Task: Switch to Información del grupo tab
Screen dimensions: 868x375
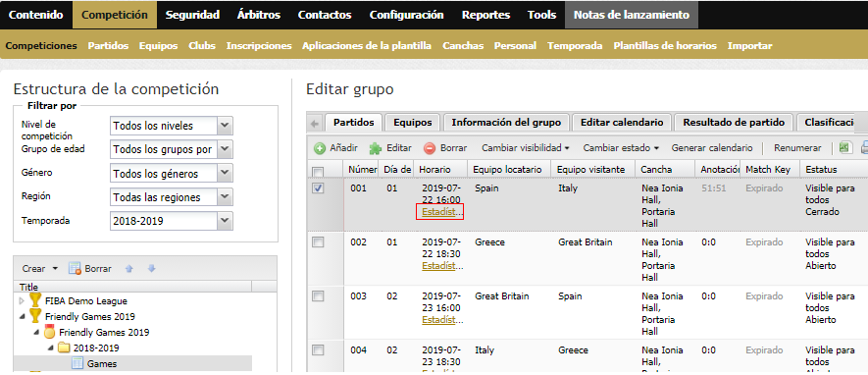Action: click(506, 123)
